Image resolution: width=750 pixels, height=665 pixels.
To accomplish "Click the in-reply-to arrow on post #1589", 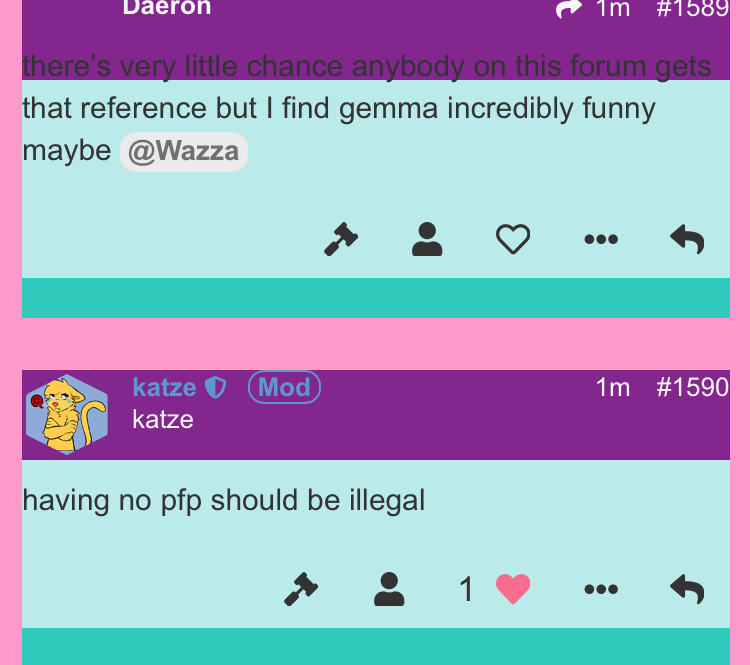I will pyautogui.click(x=568, y=9).
